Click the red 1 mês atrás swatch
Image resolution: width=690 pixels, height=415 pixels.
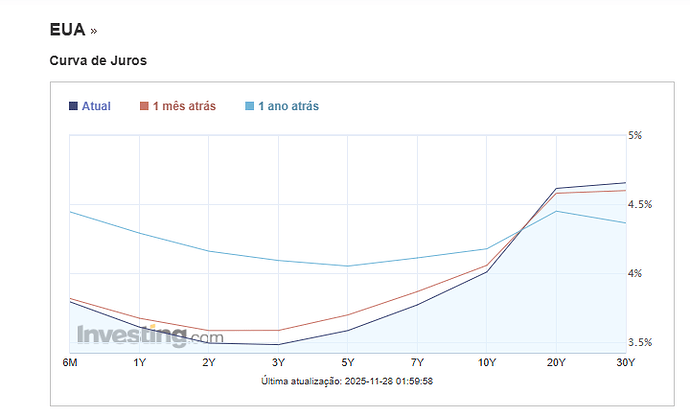(x=144, y=106)
